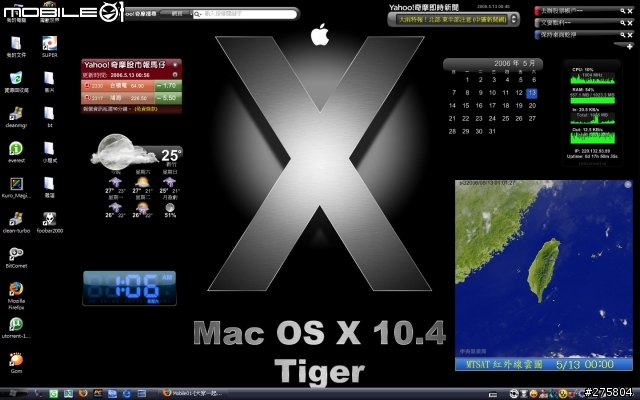Open the My Documents folder icon under the logo
Viewport: 640px width, 400px height.
[16, 46]
